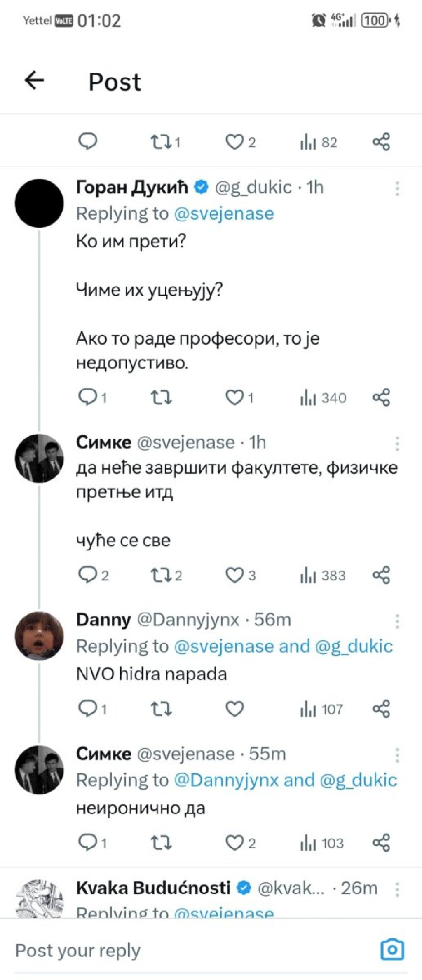Open more options for Горан Дукић's reply
422x980 pixels.
(x=397, y=188)
